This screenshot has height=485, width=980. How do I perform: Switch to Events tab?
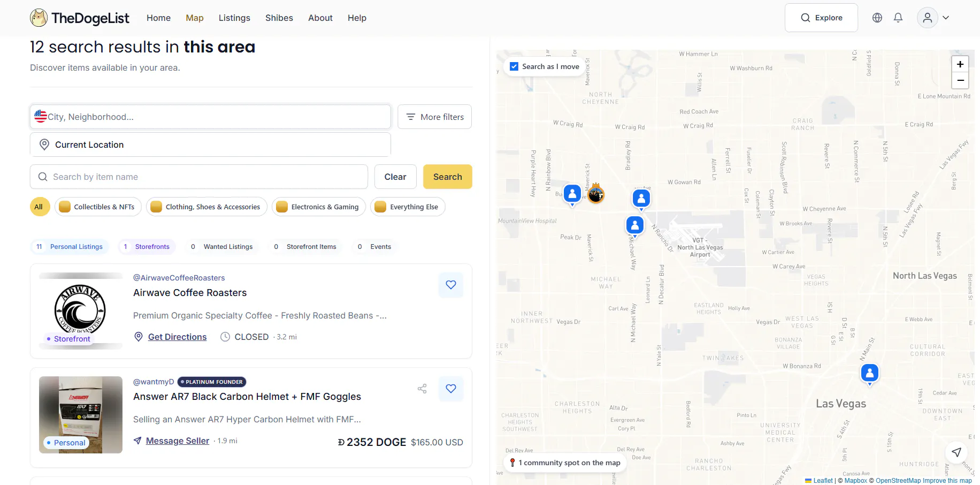click(374, 247)
